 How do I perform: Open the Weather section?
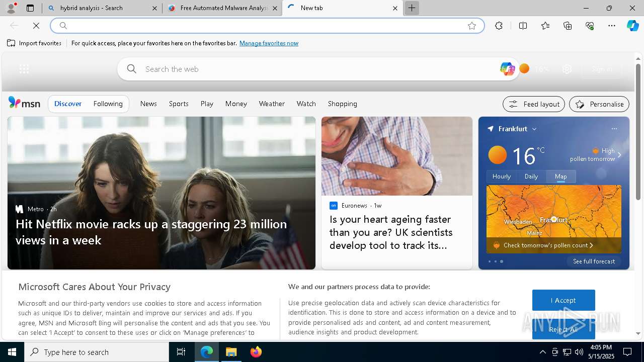272,104
